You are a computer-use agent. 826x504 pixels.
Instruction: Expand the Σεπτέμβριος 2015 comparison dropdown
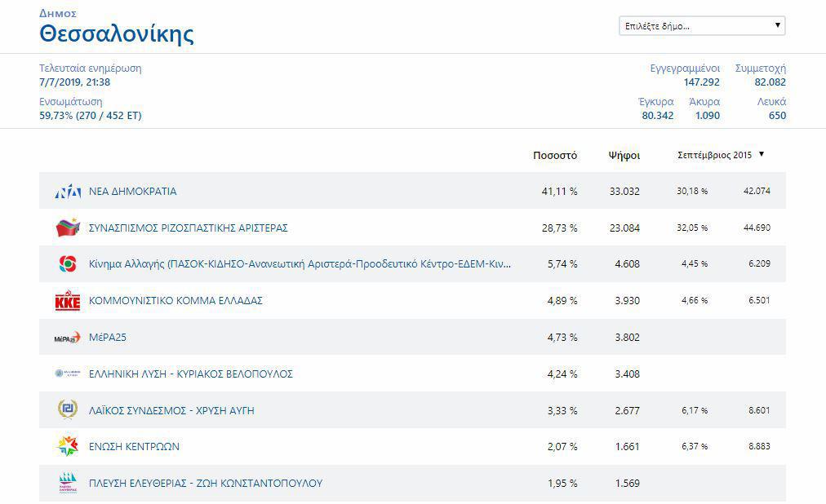click(x=721, y=155)
